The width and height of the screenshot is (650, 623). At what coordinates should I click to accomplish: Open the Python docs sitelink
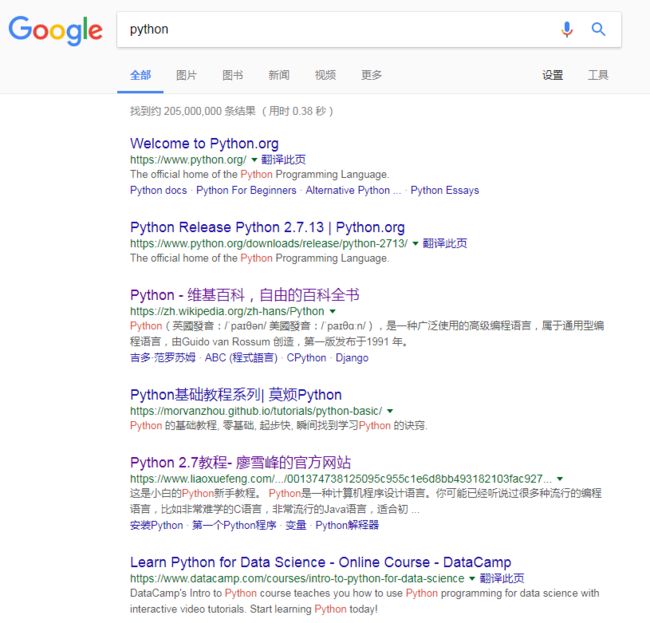click(158, 190)
